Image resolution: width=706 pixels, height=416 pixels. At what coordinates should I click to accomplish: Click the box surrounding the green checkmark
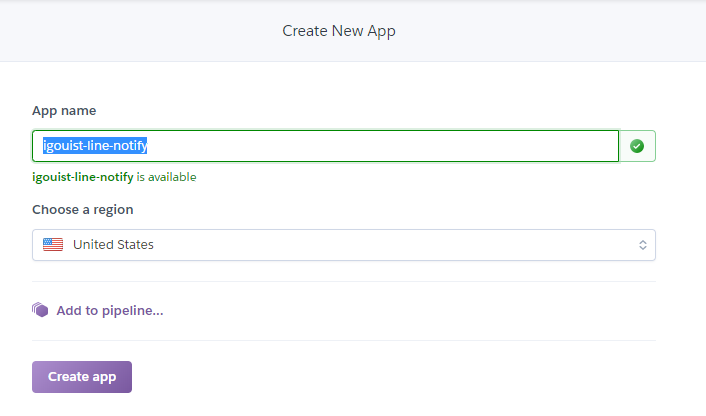637,146
